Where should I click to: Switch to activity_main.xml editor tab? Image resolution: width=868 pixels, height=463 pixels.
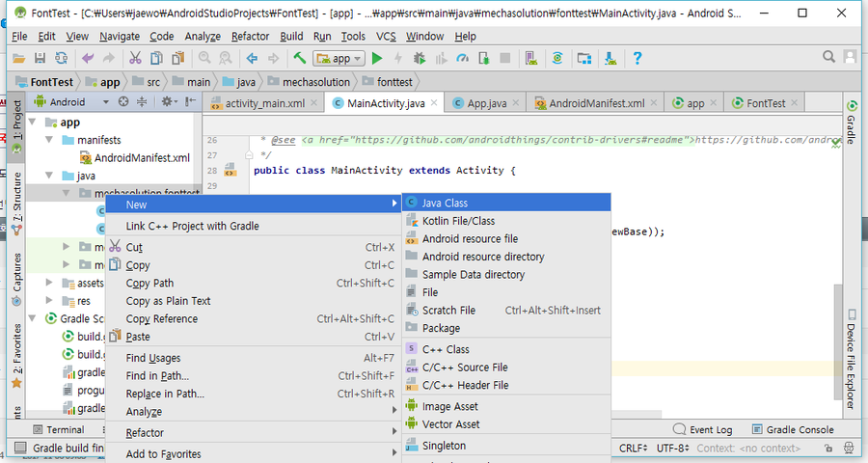pos(263,103)
